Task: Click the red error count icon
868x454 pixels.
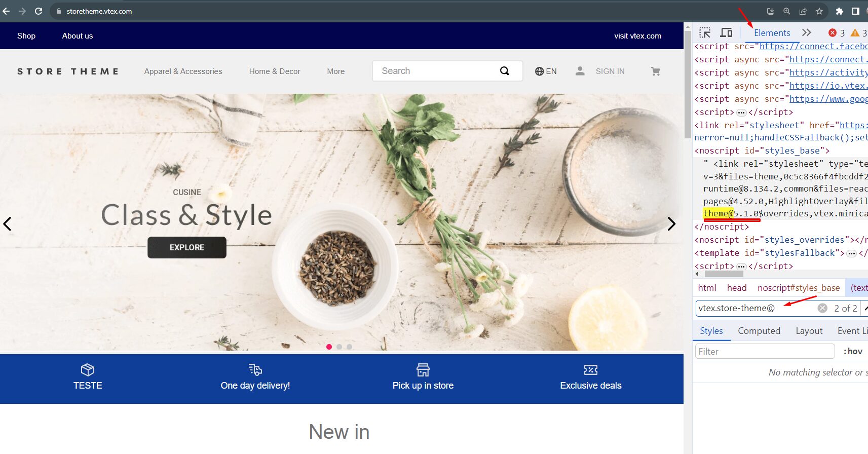Action: coord(833,33)
